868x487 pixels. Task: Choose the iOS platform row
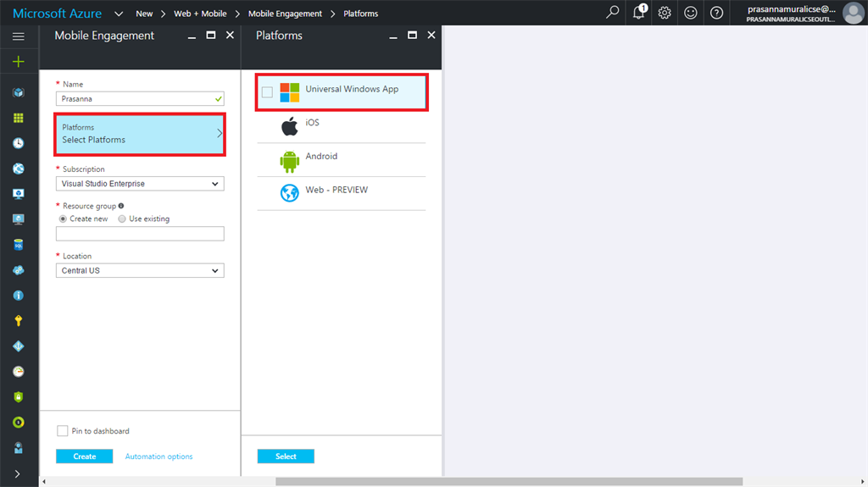342,127
